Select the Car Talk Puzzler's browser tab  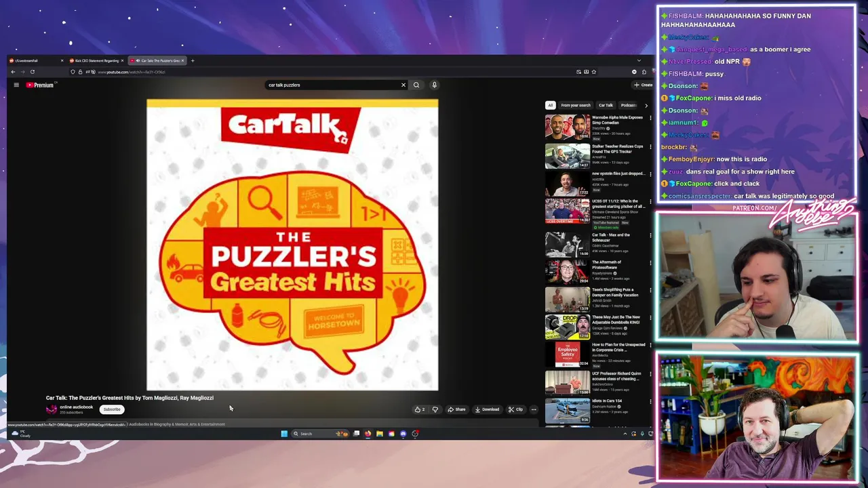click(x=158, y=61)
